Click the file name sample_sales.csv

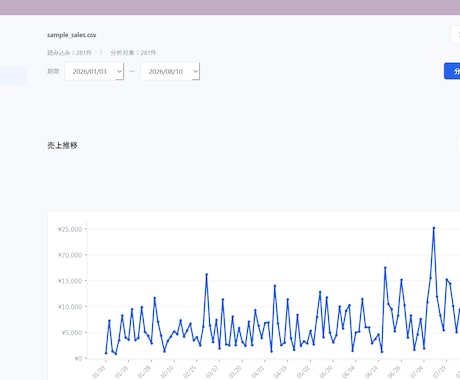click(72, 35)
